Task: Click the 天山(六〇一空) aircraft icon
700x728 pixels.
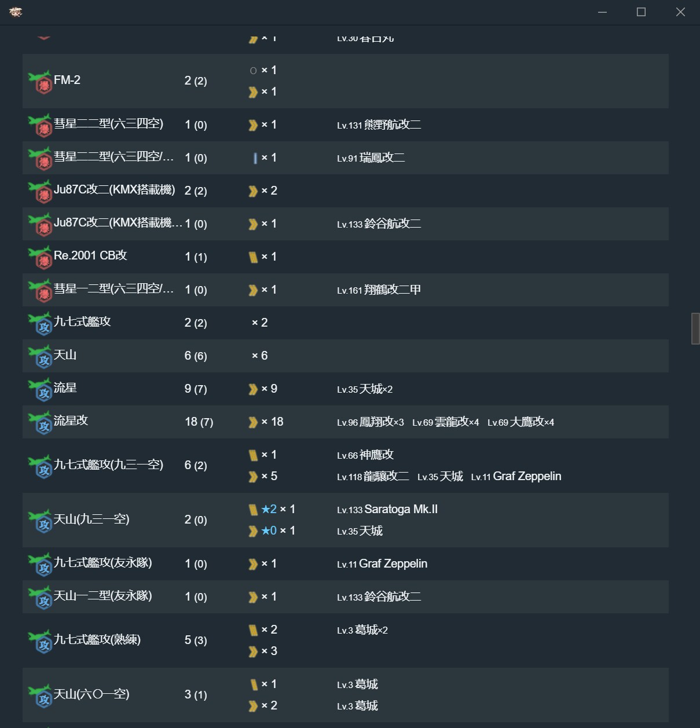Action: (x=41, y=696)
